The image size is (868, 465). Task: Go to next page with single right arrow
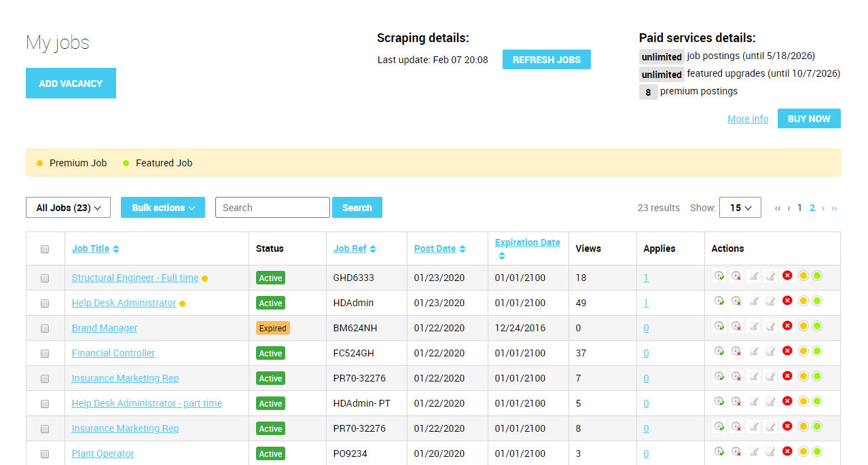(823, 208)
